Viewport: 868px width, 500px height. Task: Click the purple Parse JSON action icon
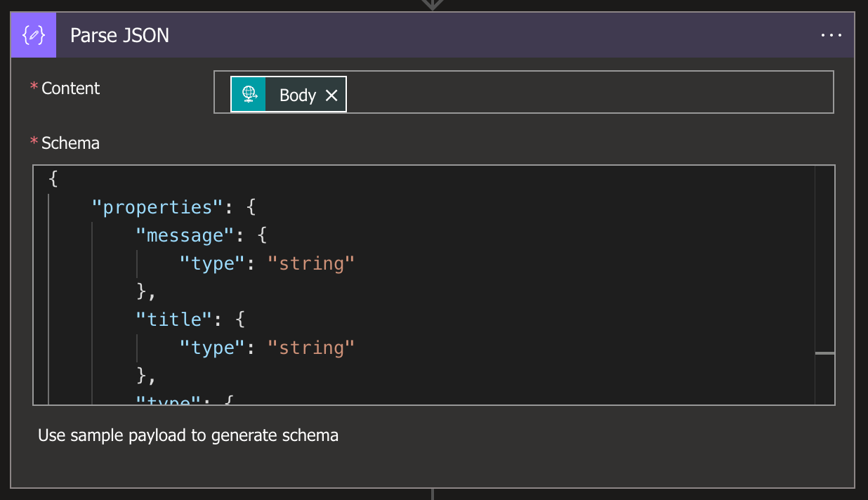tap(34, 35)
